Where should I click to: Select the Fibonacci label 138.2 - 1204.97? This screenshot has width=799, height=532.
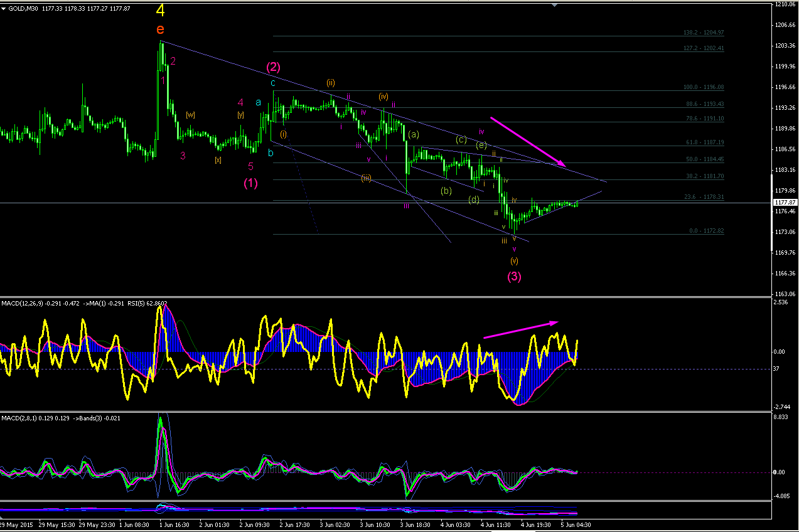click(704, 33)
